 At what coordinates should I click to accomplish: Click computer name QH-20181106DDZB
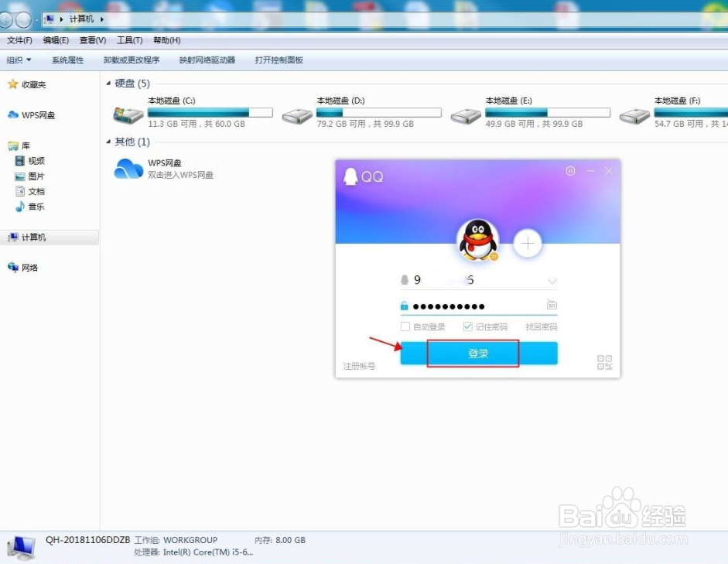(x=87, y=540)
